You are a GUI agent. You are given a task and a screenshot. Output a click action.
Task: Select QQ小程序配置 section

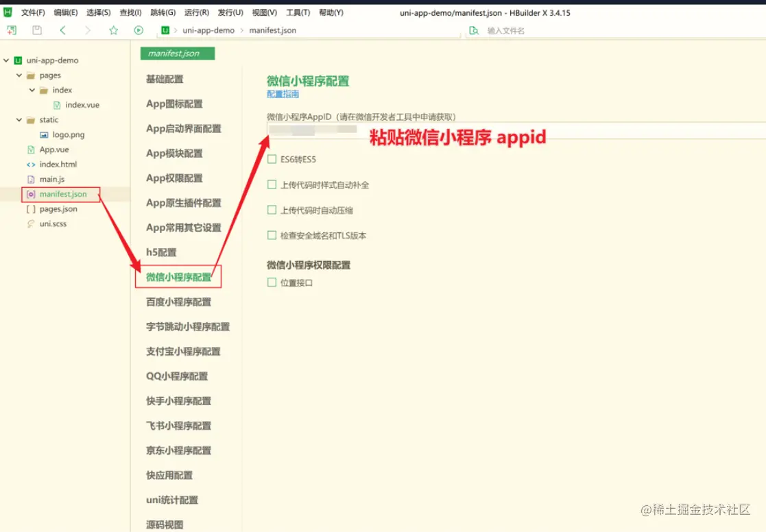point(177,376)
